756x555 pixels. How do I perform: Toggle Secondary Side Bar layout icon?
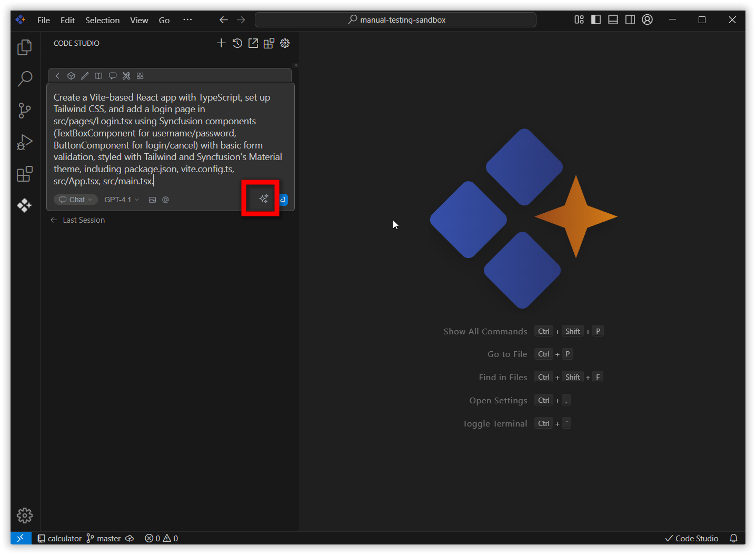[630, 19]
